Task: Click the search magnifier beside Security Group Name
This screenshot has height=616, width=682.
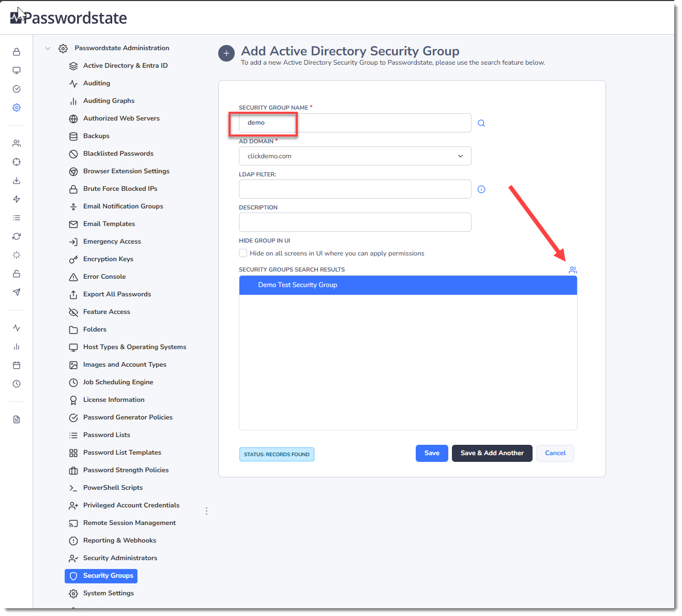Action: 481,123
